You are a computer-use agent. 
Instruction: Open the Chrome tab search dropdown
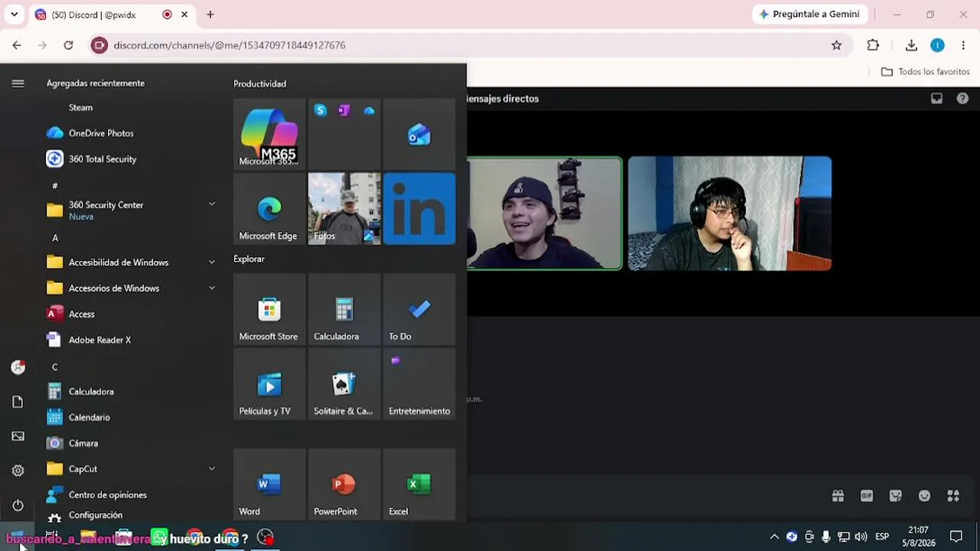[14, 15]
